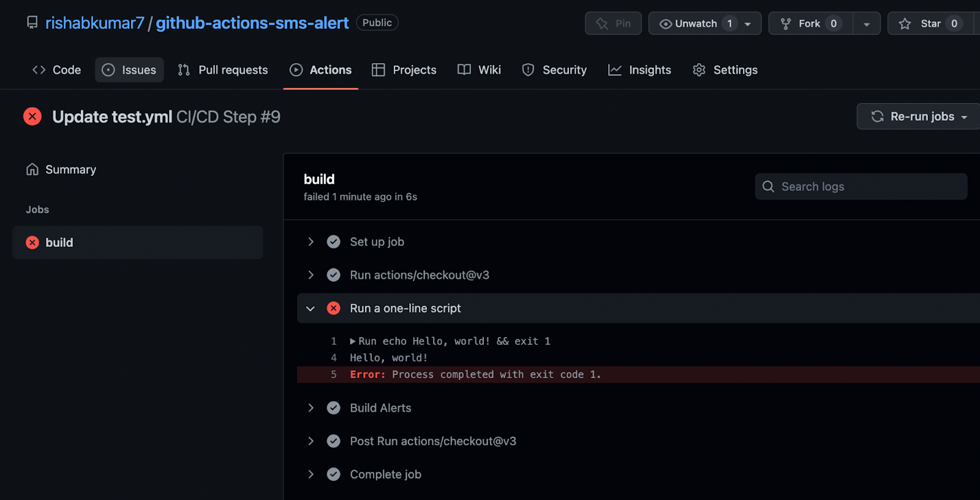The height and width of the screenshot is (500, 980).
Task: Open the github-actions-sms-alert repository link
Action: (x=252, y=23)
